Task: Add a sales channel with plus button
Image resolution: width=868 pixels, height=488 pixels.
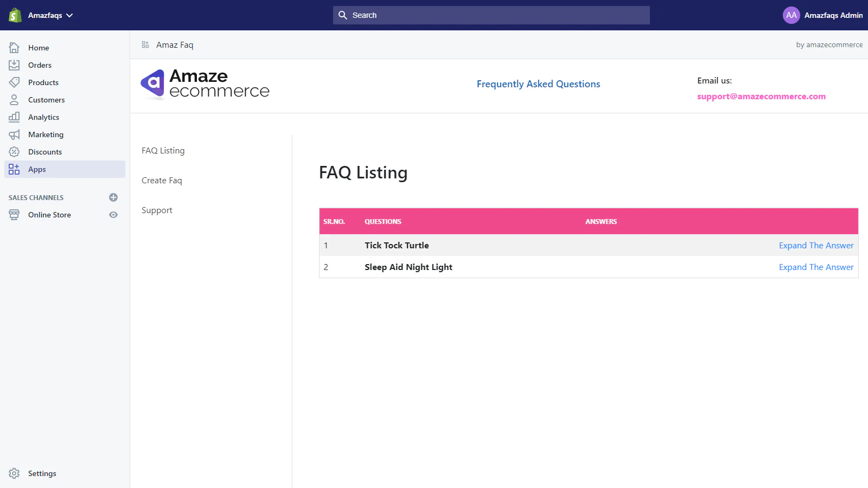Action: pos(113,197)
